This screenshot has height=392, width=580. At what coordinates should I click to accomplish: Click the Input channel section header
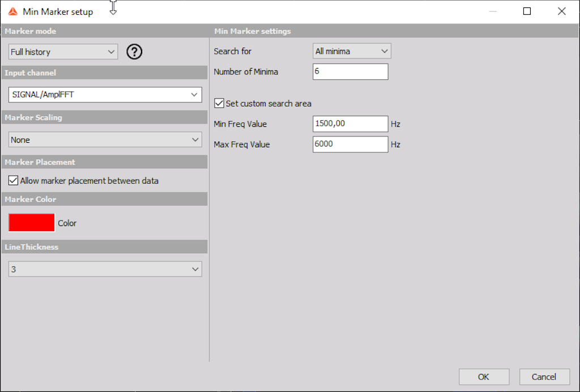tap(105, 73)
